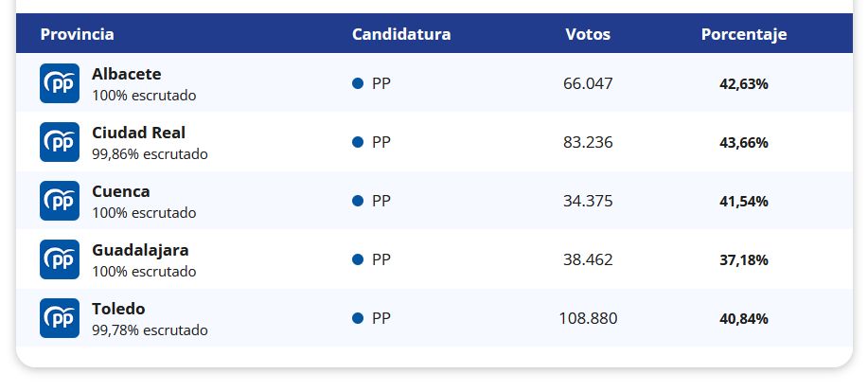The image size is (868, 392).
Task: Click blue party dot in the Toledo row
Action: (x=358, y=318)
